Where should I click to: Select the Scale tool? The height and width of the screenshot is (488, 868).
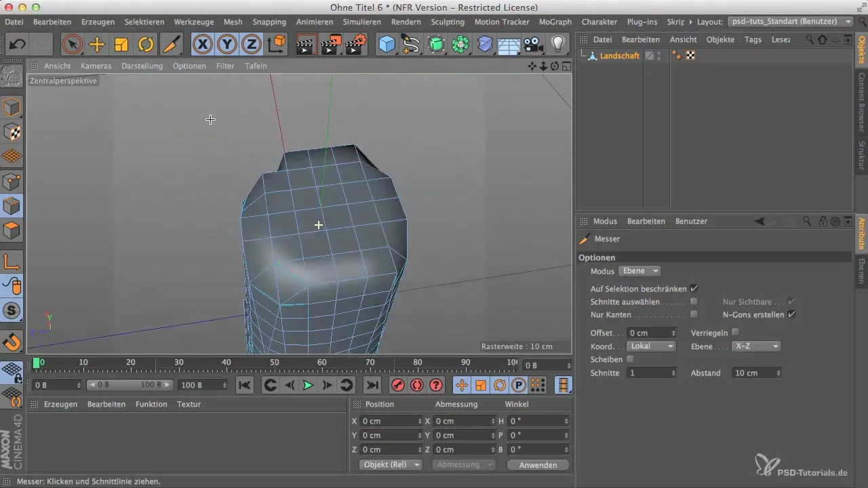tap(121, 45)
